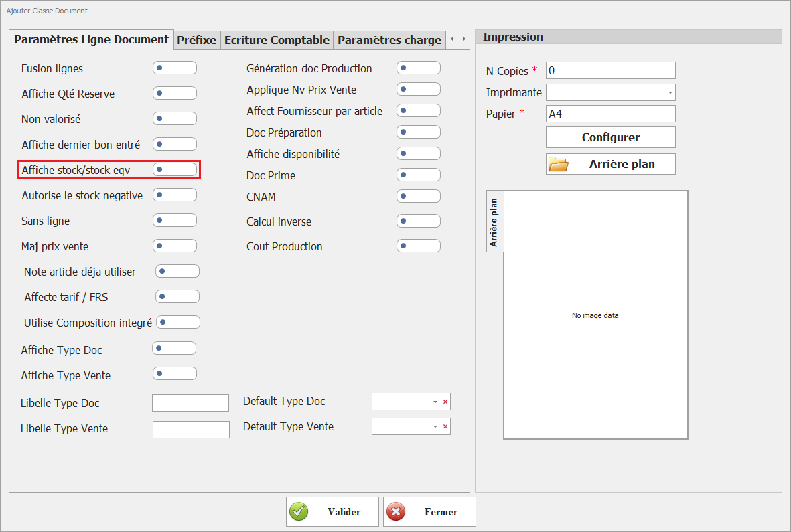This screenshot has height=532, width=791.
Task: Enable Génération doc Production switch
Action: [418, 68]
